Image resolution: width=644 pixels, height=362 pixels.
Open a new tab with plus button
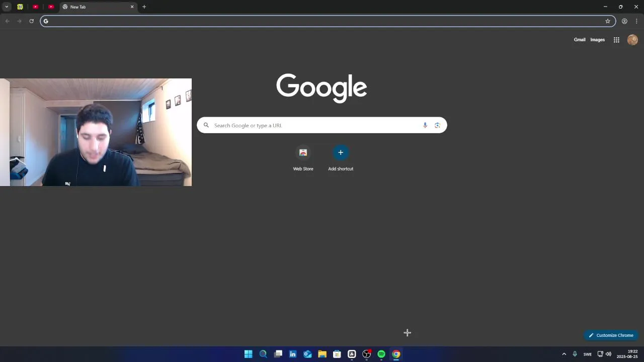coord(144,7)
